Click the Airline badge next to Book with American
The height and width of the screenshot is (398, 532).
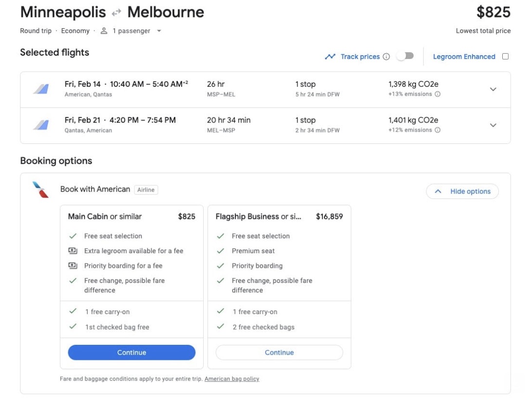[146, 190]
